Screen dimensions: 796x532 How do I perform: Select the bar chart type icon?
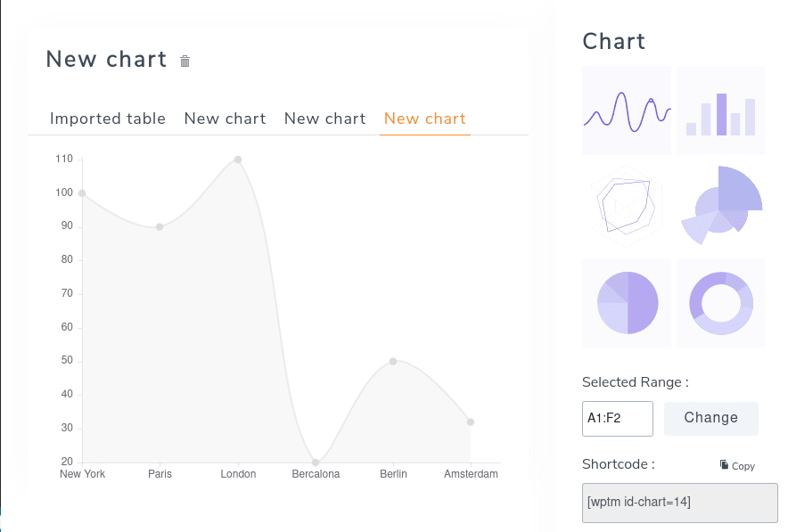(x=721, y=110)
